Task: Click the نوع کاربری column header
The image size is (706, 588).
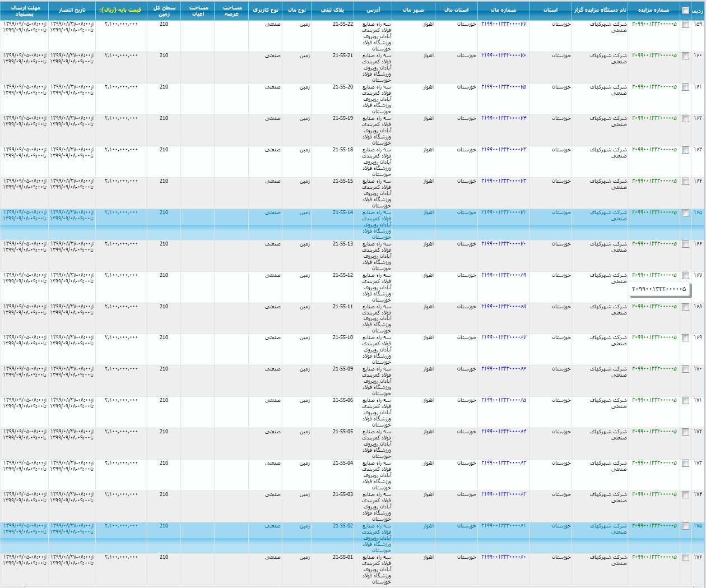Action: point(265,10)
